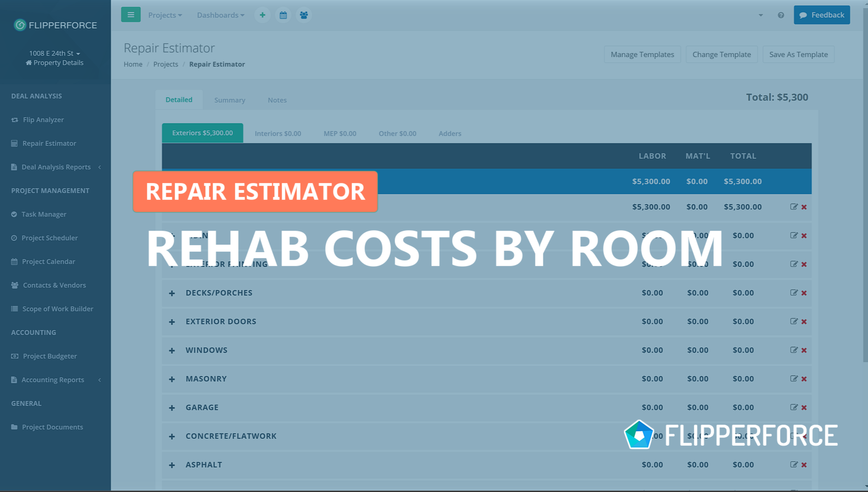Edit the Garage row
Image resolution: width=868 pixels, height=492 pixels.
point(794,407)
